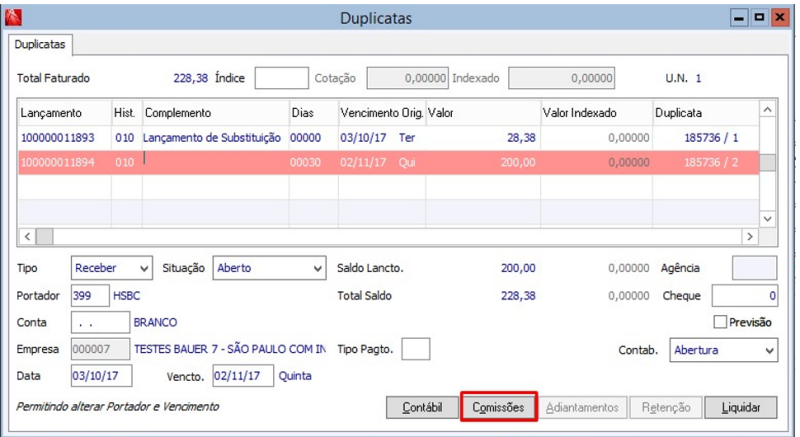Click the Agência input field
Viewport: 800px width, 437px height.
[755, 268]
